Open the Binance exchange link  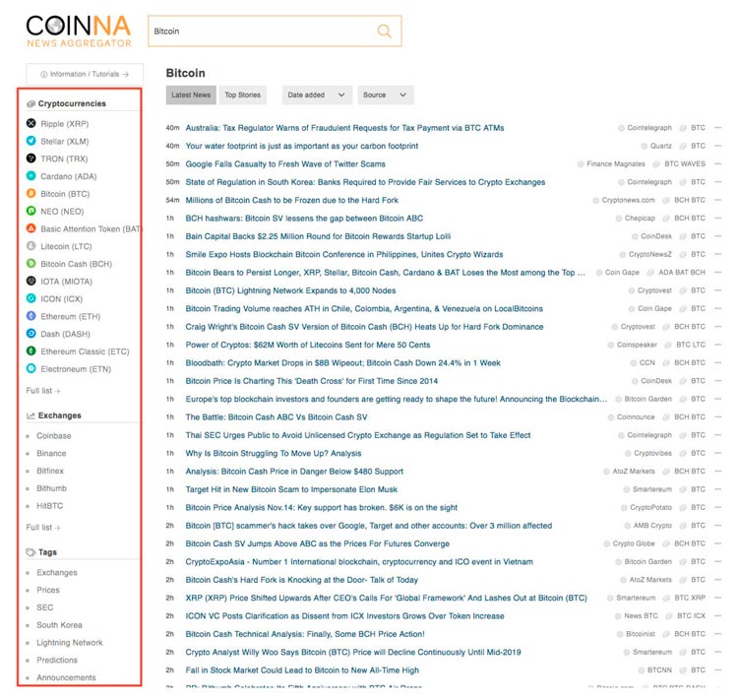pyautogui.click(x=51, y=453)
